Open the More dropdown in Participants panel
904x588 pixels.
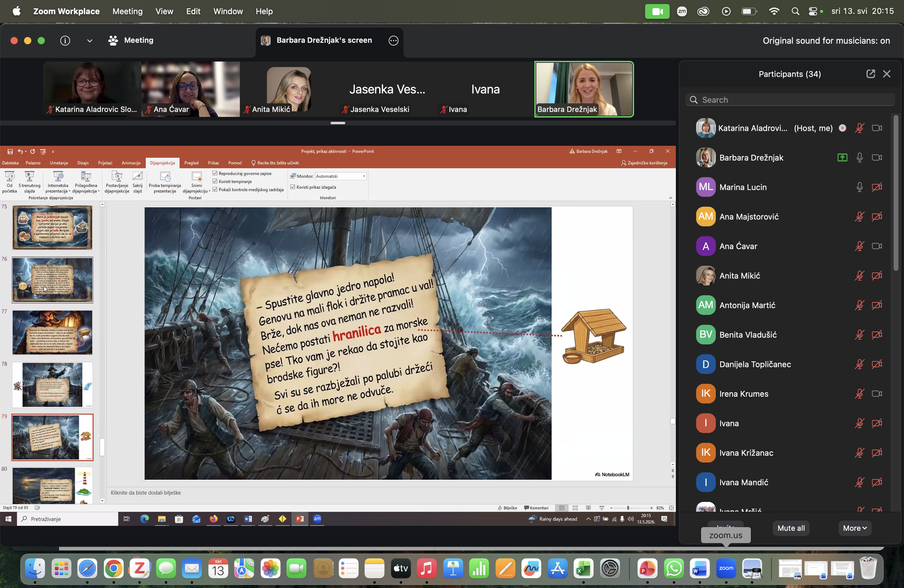point(854,528)
